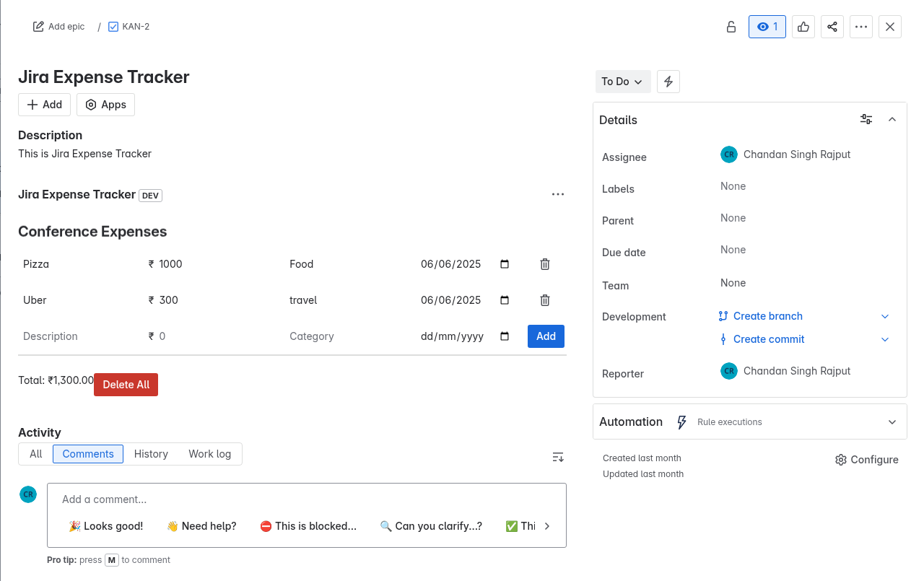Open the calendar picker for Pizza row
The height and width of the screenshot is (581, 924).
[505, 264]
